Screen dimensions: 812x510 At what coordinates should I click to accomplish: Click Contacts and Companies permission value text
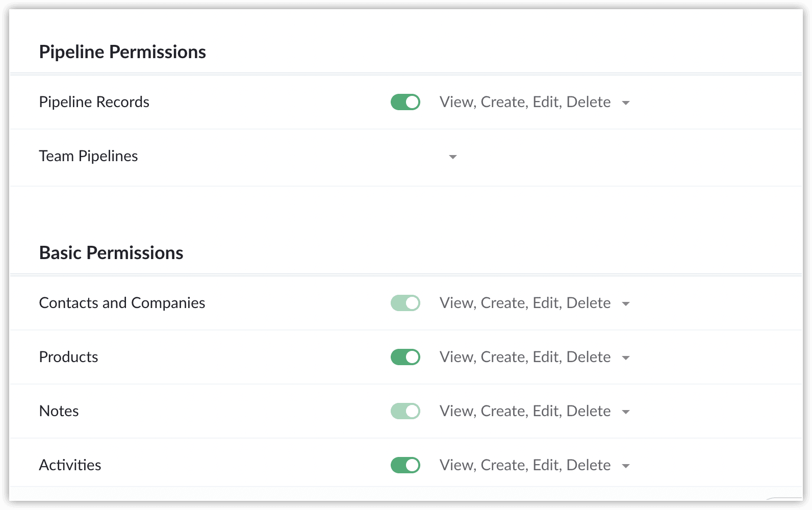tap(525, 303)
